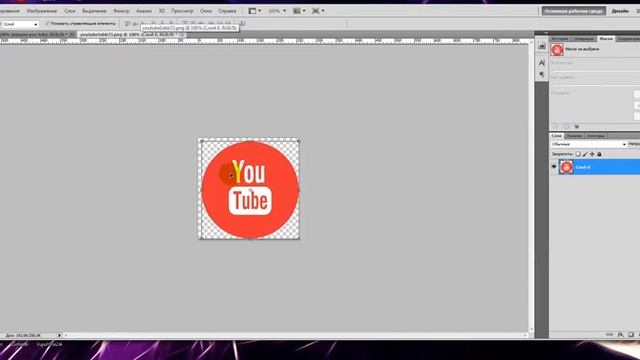Switch to the youtube png document tab

click(127, 35)
